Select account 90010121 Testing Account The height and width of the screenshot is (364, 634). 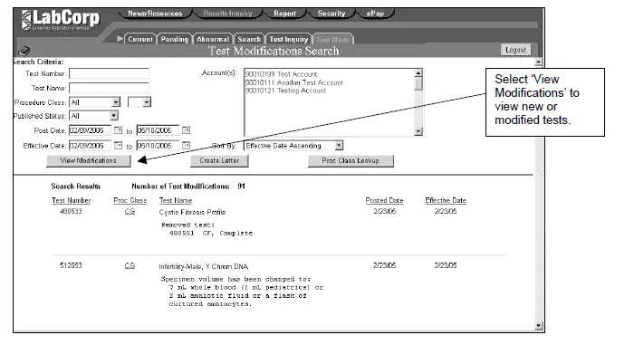285,91
